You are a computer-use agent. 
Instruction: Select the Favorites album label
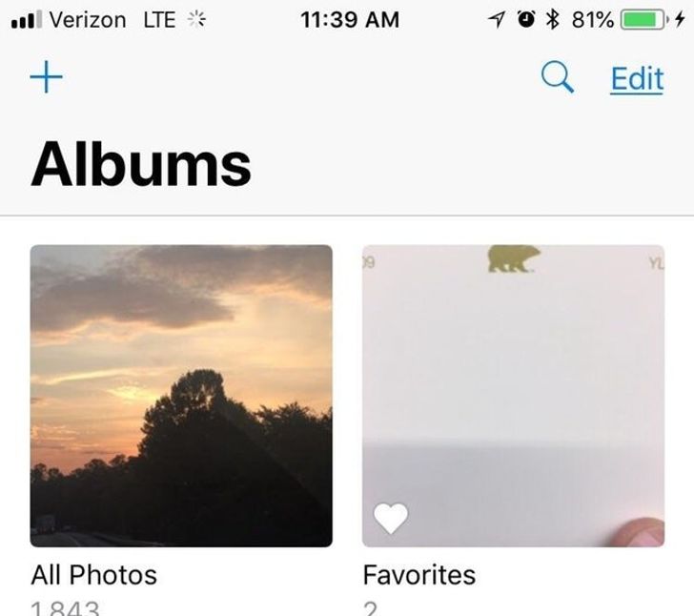(418, 575)
